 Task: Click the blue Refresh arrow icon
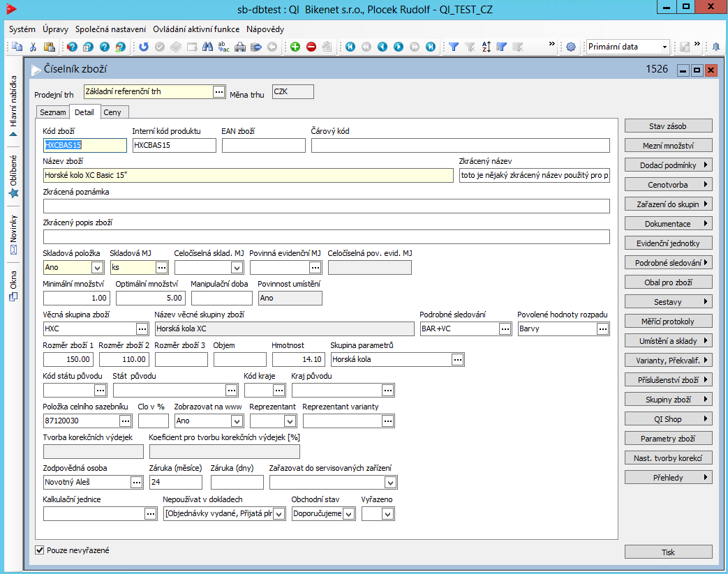click(x=144, y=47)
